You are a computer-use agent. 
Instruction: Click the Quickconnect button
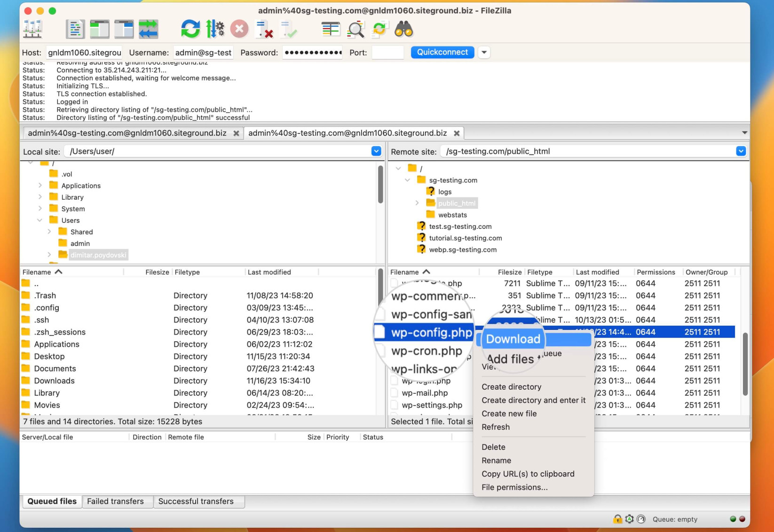tap(442, 52)
